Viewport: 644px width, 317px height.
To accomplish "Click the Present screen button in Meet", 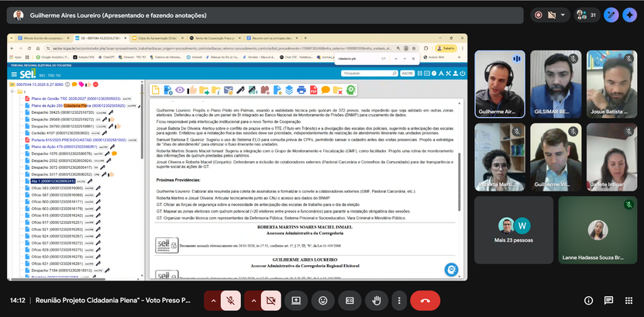I will 296,301.
